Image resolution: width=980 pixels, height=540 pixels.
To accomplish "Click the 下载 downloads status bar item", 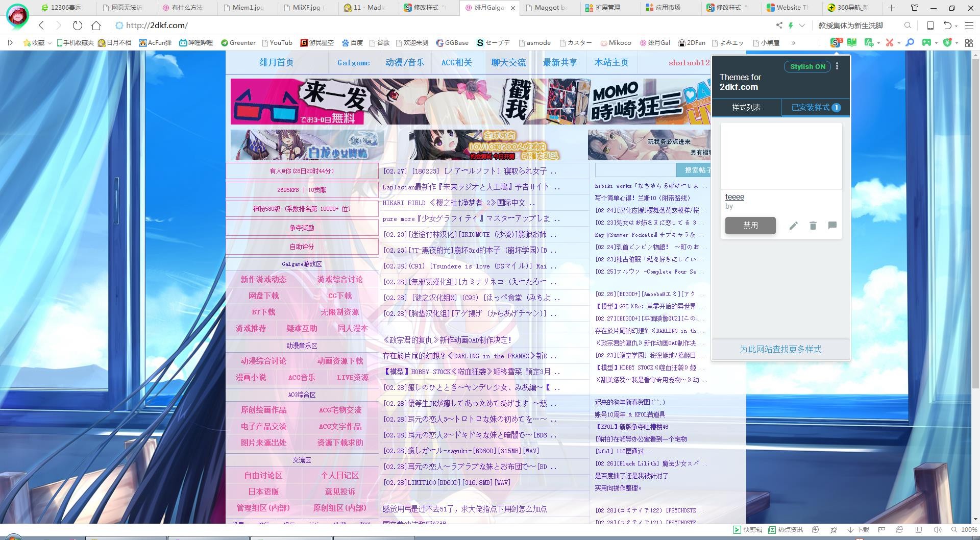I will [858, 530].
